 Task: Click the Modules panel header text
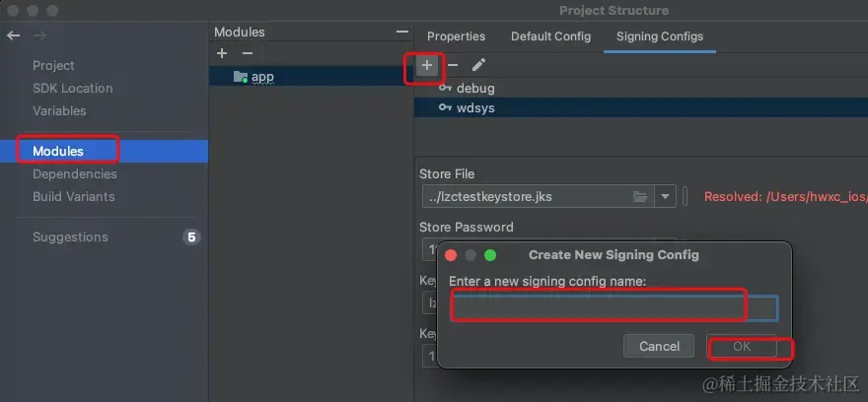tap(240, 33)
